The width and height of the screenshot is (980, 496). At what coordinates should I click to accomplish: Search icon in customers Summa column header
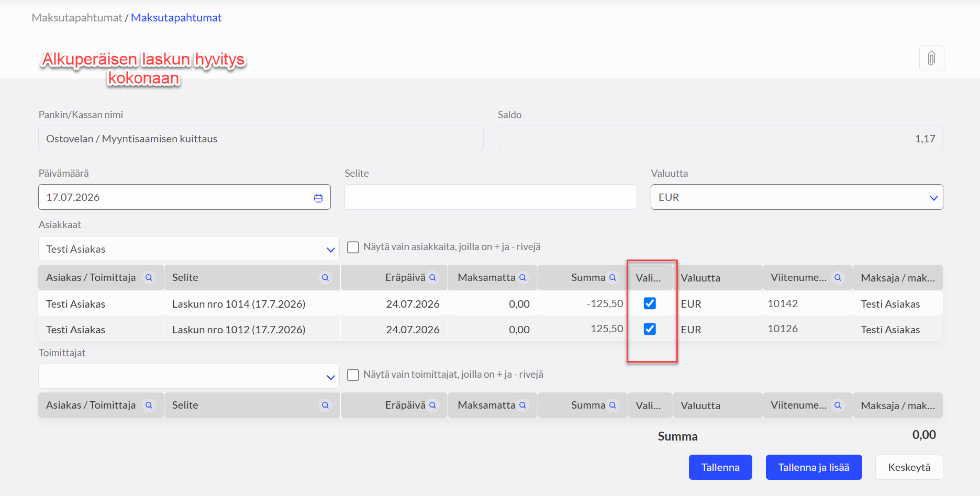point(612,278)
